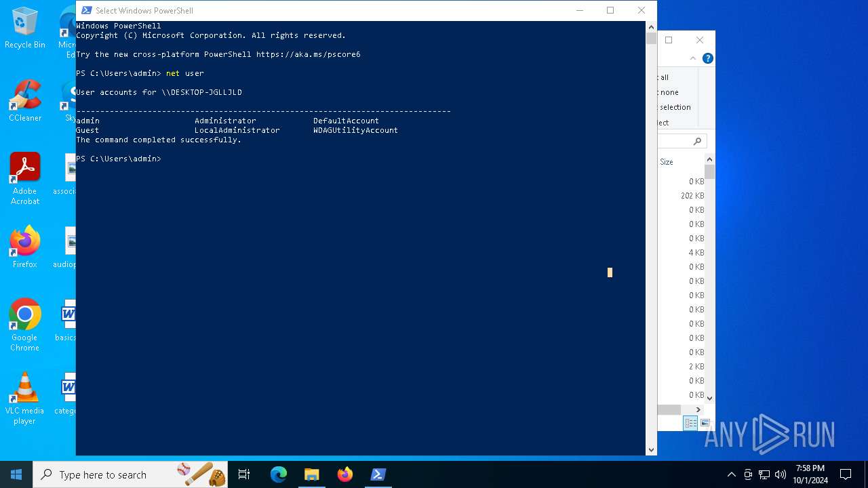Open the network status tray icon

tap(764, 474)
